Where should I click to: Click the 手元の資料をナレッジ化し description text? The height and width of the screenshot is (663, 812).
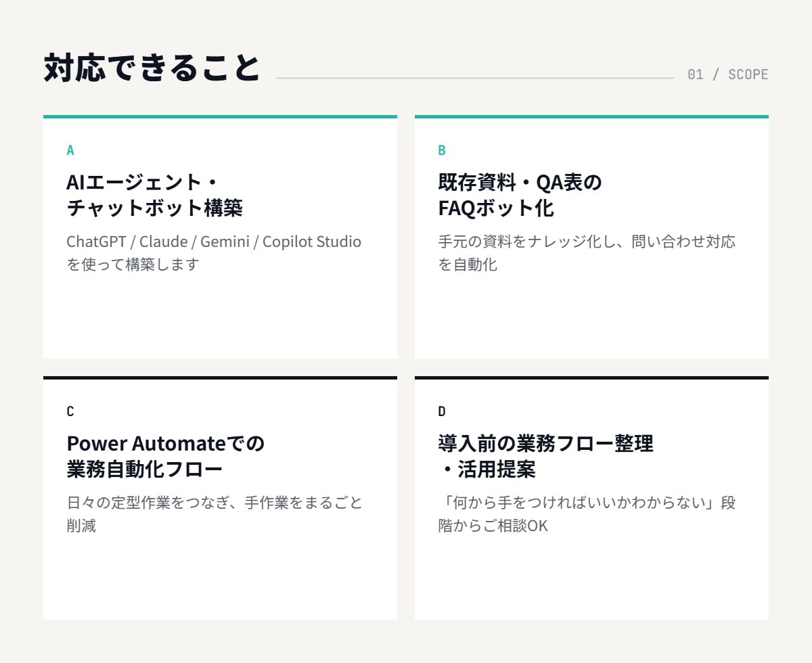[587, 253]
